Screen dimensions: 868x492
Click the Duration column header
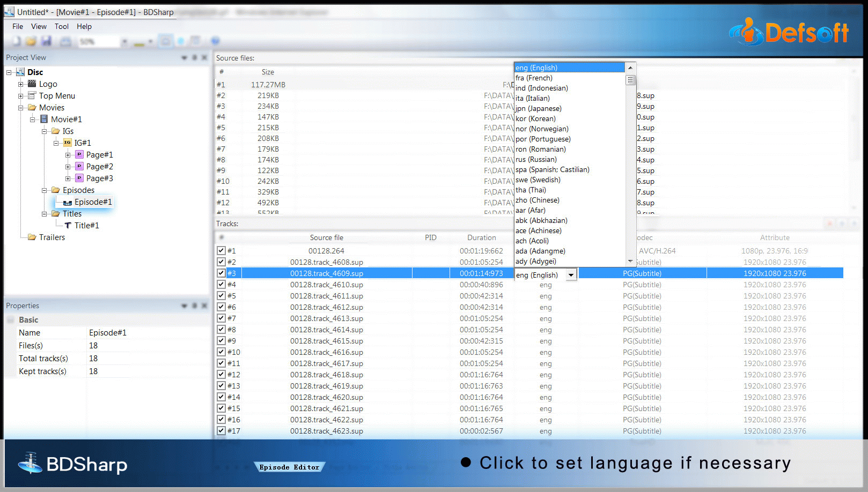pyautogui.click(x=481, y=237)
